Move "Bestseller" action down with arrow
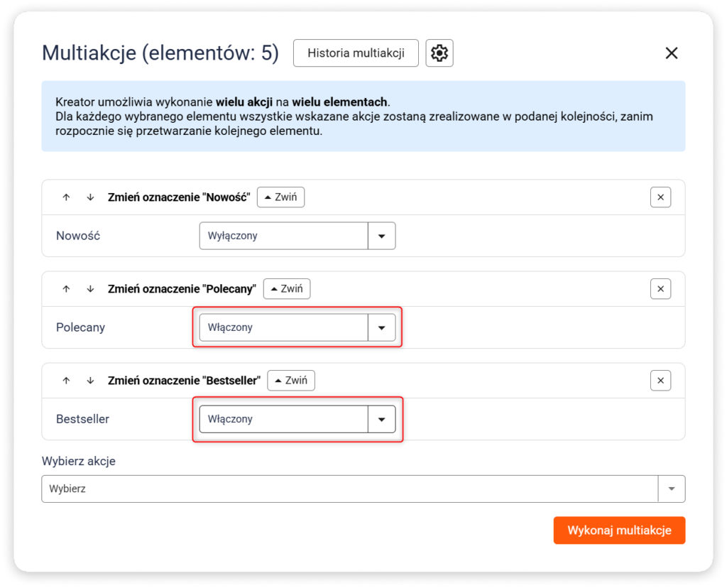Screen dimensions: 727x588 (x=90, y=381)
